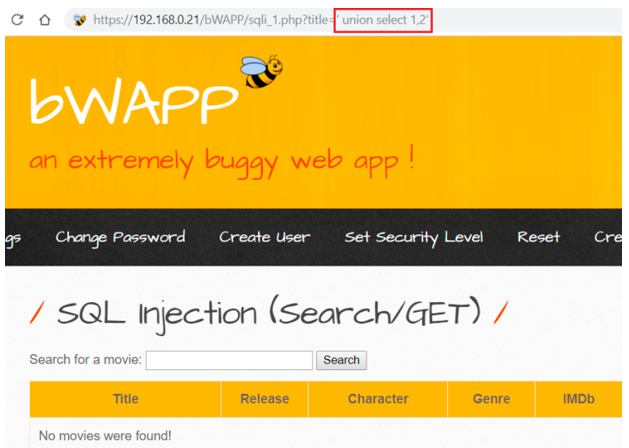Click the Title column header

coord(126,399)
